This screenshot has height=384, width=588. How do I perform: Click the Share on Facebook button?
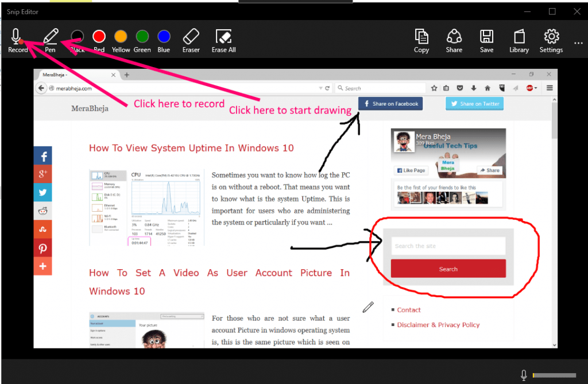point(390,103)
